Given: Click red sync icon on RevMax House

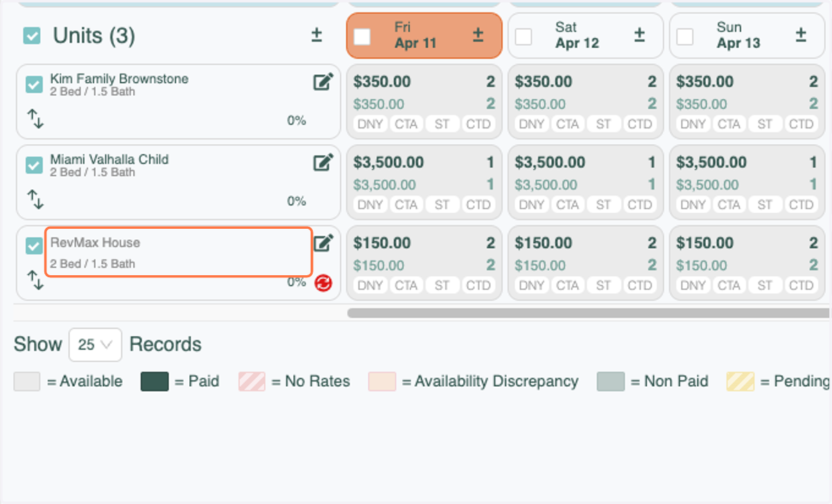Looking at the screenshot, I should (322, 282).
